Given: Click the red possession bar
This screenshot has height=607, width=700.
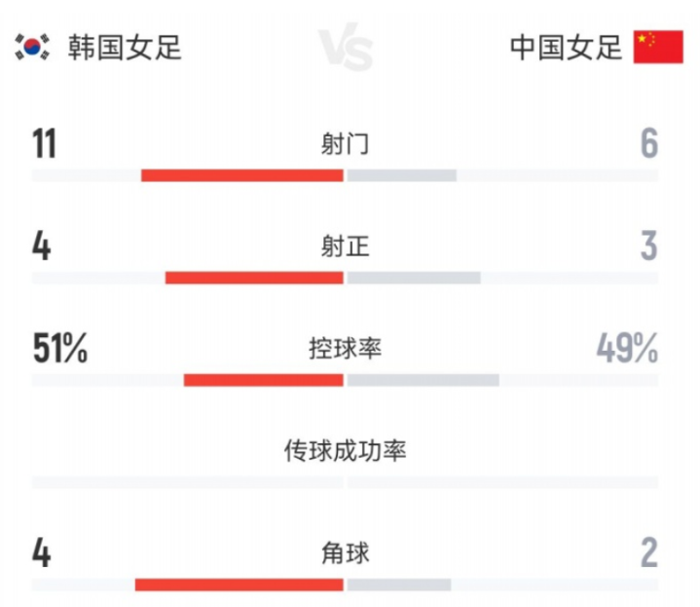Looking at the screenshot, I should (264, 380).
